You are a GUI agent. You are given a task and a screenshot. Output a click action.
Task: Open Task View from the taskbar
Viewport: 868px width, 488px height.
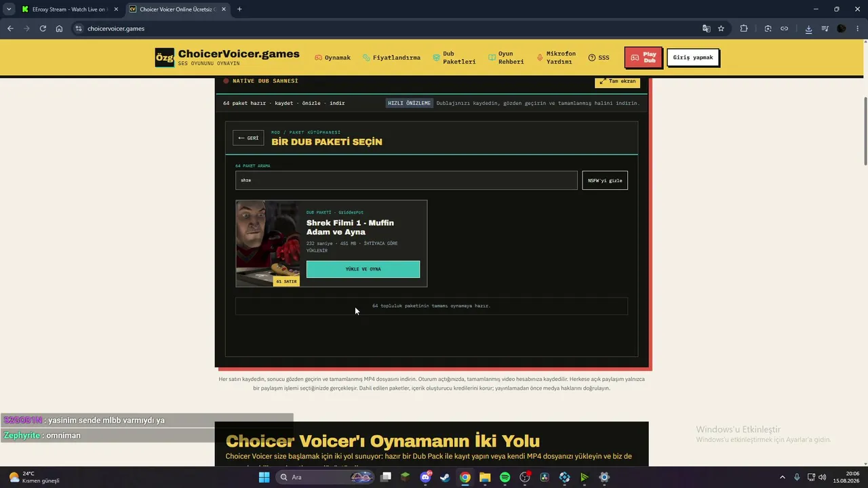coord(386,477)
